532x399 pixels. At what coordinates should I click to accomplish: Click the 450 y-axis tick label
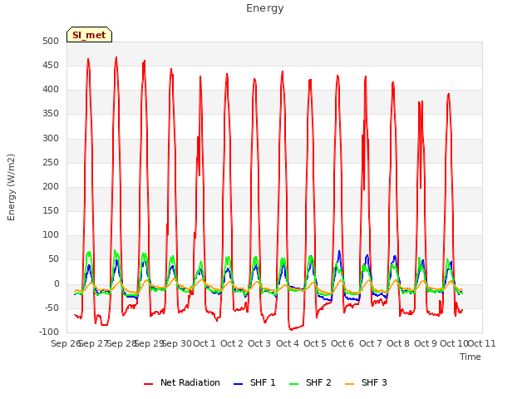pyautogui.click(x=51, y=65)
